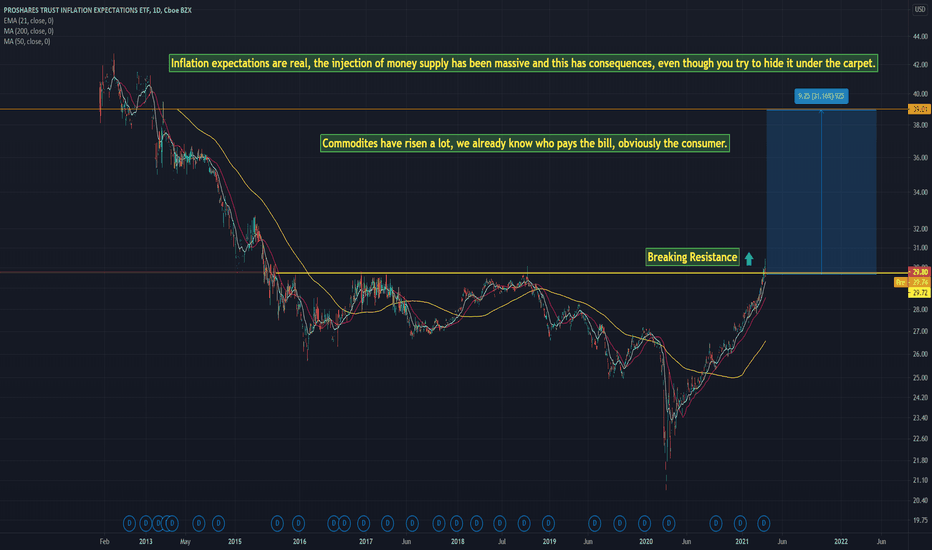This screenshot has height=550, width=932.
Task: Click the last dividend marker on the right
Action: click(764, 523)
